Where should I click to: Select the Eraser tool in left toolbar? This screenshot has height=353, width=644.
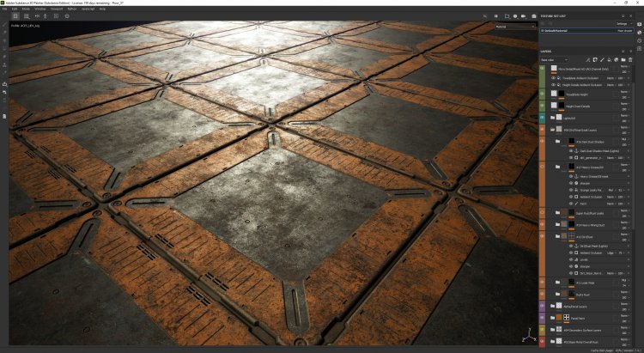click(x=4, y=33)
